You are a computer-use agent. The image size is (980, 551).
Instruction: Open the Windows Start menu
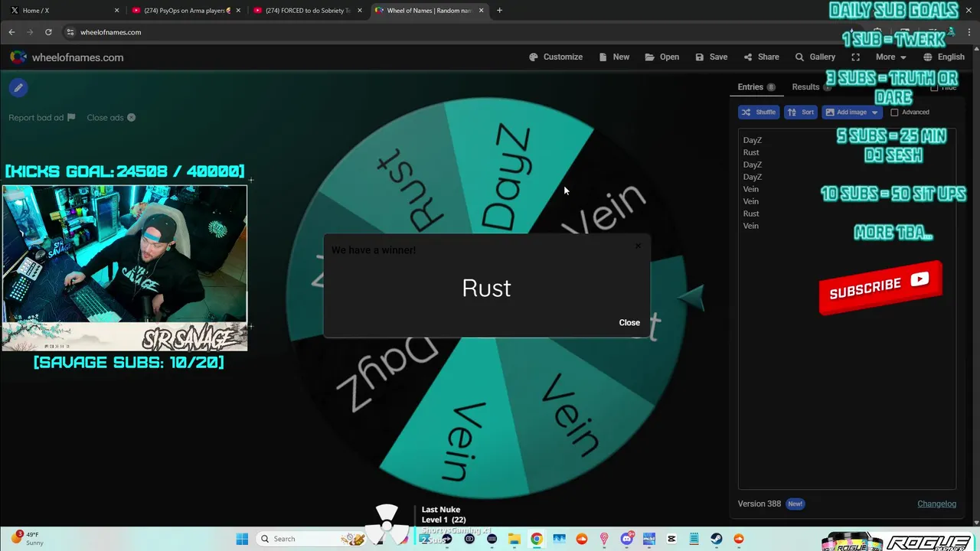point(242,539)
